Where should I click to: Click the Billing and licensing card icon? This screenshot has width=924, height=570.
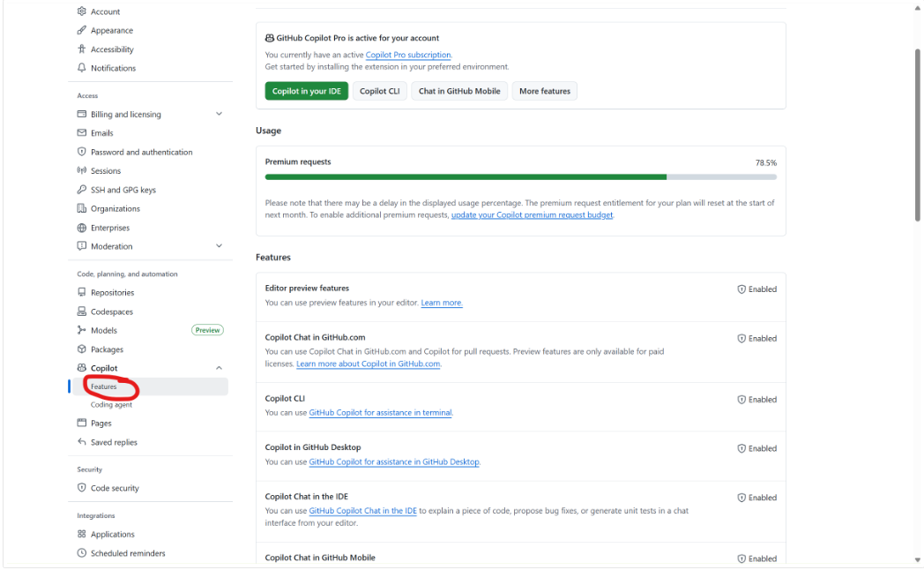tap(82, 114)
